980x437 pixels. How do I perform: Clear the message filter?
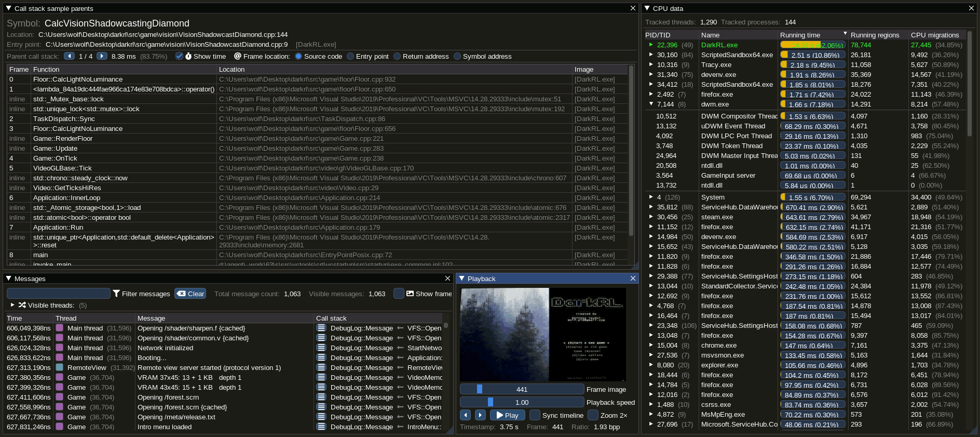(x=190, y=294)
